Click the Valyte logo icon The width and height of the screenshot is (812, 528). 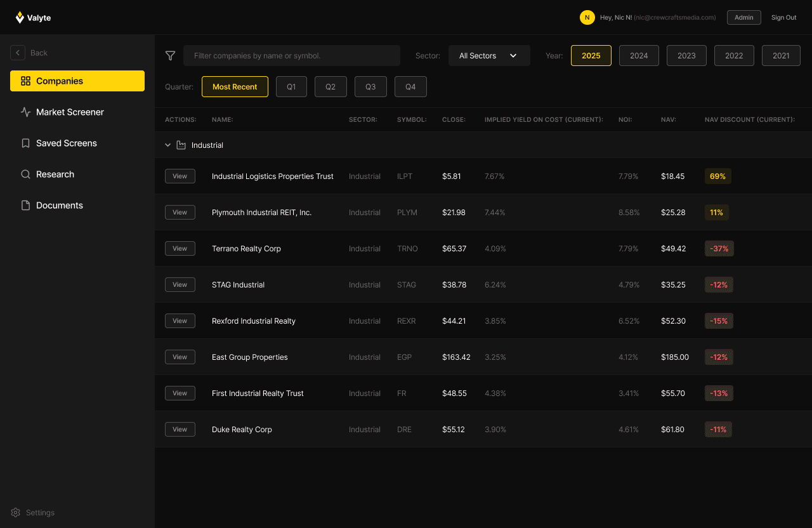point(20,18)
